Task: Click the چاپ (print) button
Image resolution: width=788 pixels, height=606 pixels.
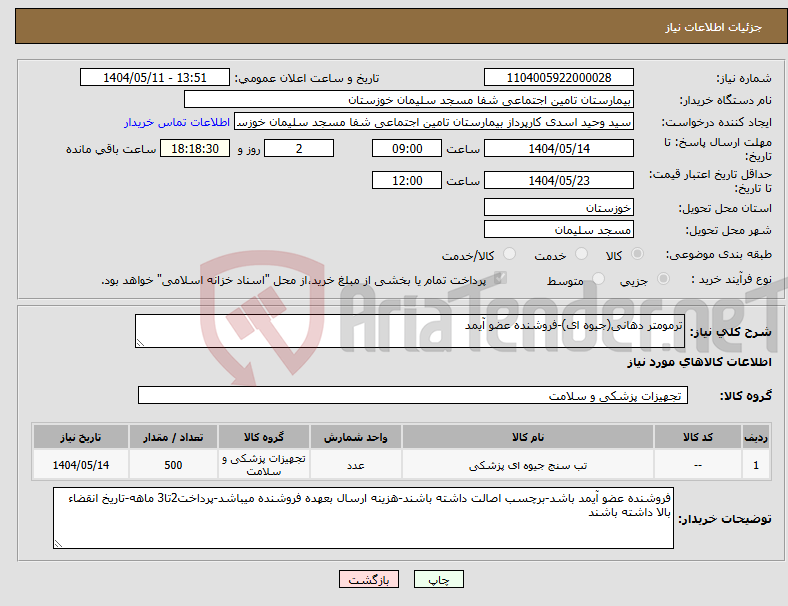Action: (438, 579)
